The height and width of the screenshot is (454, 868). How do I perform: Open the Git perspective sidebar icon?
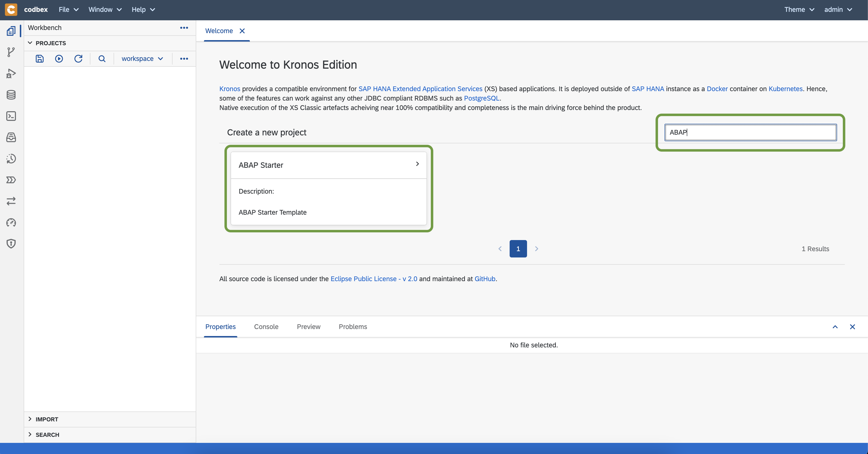tap(11, 52)
